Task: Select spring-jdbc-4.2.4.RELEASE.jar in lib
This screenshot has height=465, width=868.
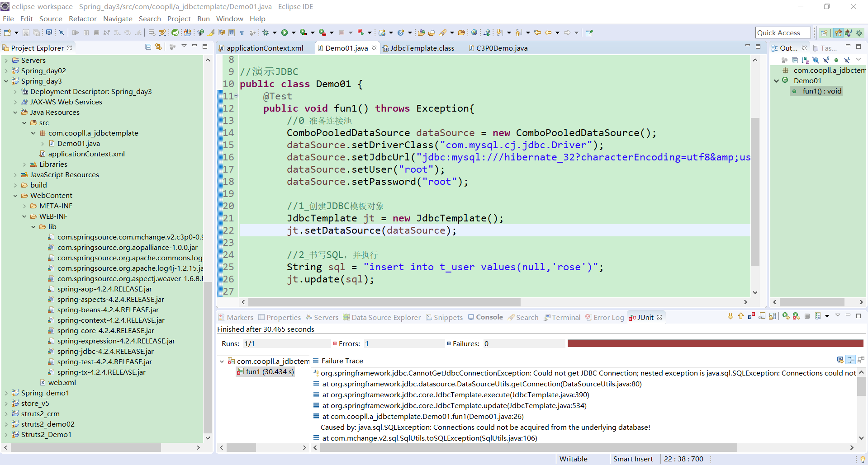Action: coord(105,352)
